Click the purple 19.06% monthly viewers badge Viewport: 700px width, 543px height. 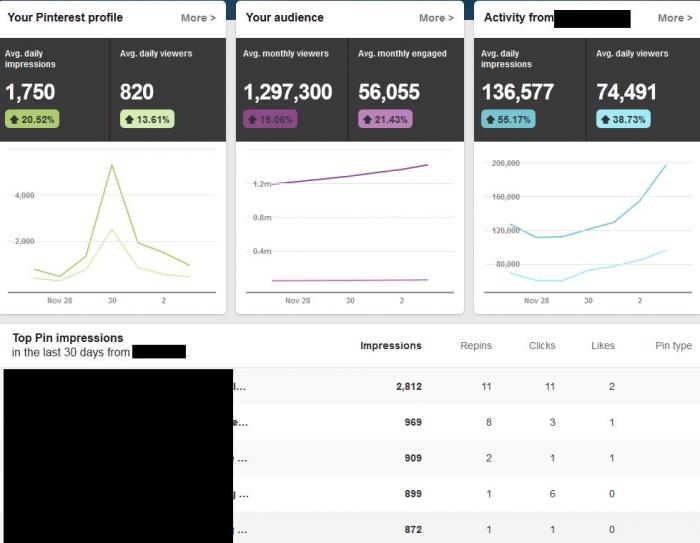270,119
